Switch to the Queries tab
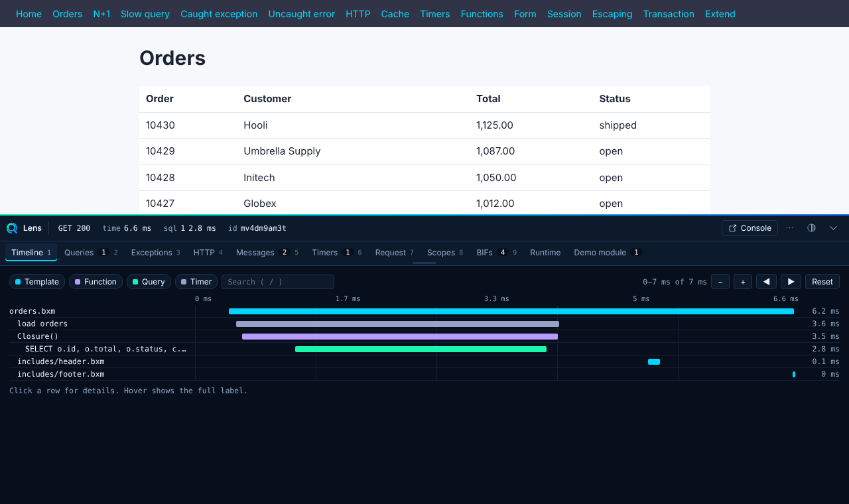The height and width of the screenshot is (504, 849). (x=91, y=253)
